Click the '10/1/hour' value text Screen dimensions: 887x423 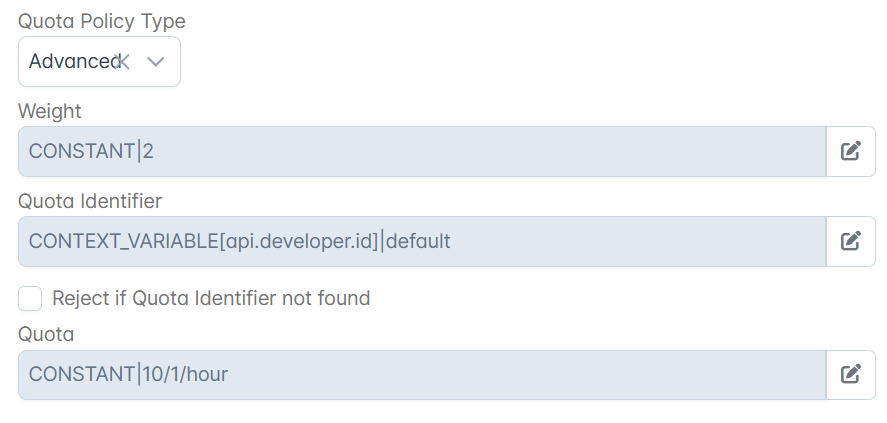(x=185, y=374)
